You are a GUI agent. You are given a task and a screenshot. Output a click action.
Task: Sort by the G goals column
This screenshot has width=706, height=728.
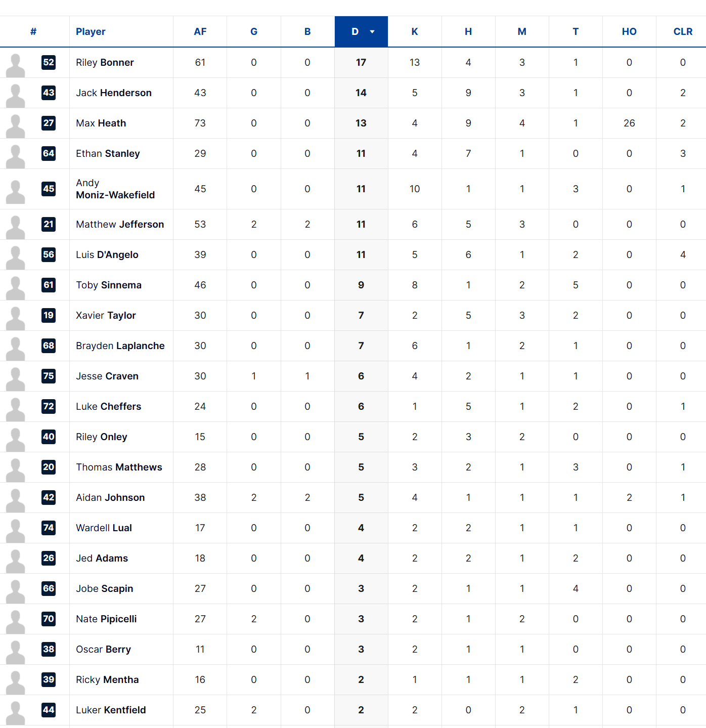pyautogui.click(x=254, y=32)
